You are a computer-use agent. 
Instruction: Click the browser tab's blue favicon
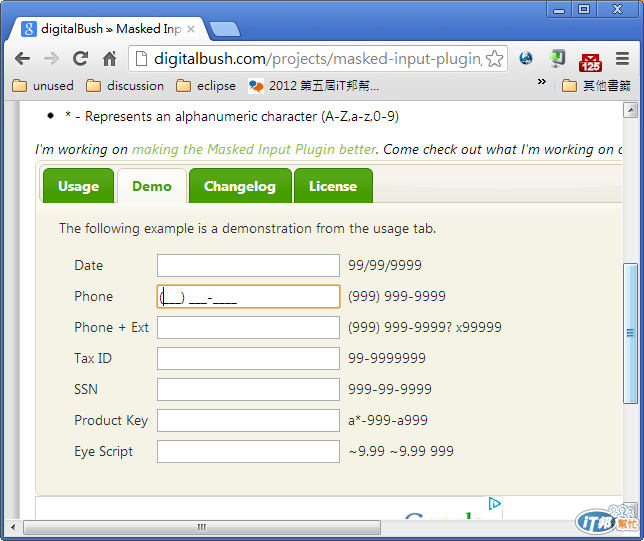coord(28,29)
